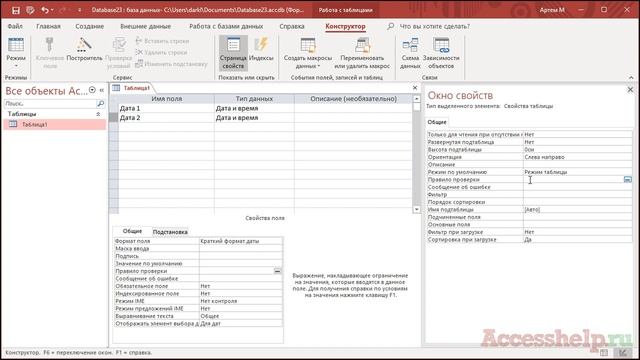Open the View mode (Режим) button
The height and width of the screenshot is (360, 640).
pyautogui.click(x=16, y=53)
